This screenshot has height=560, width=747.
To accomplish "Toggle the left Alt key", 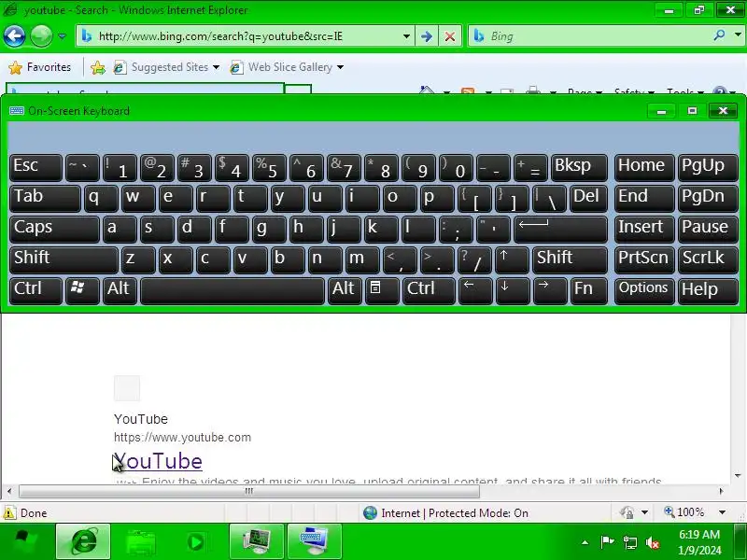I will 120,290.
